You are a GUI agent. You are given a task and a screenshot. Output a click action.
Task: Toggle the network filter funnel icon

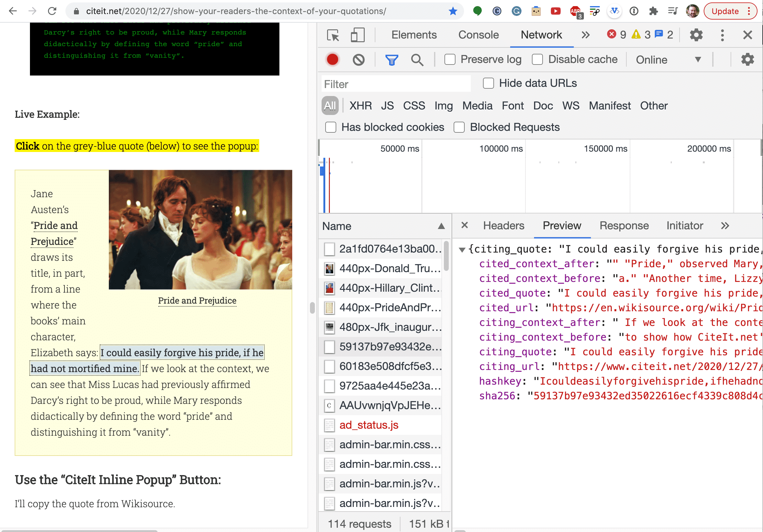[392, 60]
